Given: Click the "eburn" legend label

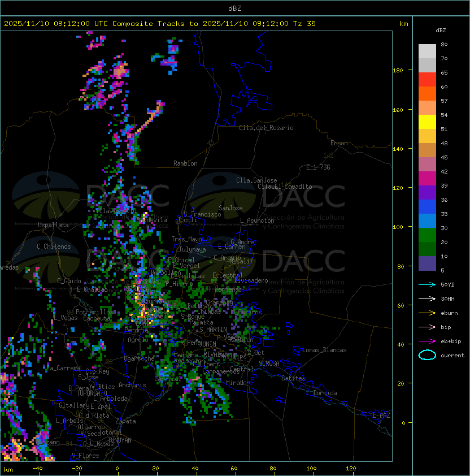Looking at the screenshot, I should [449, 313].
